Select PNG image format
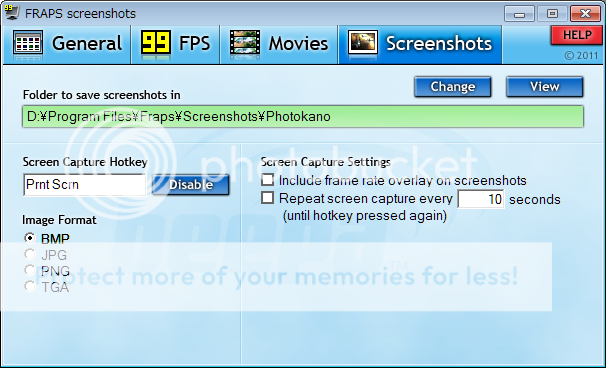The height and width of the screenshot is (368, 606). (x=30, y=270)
